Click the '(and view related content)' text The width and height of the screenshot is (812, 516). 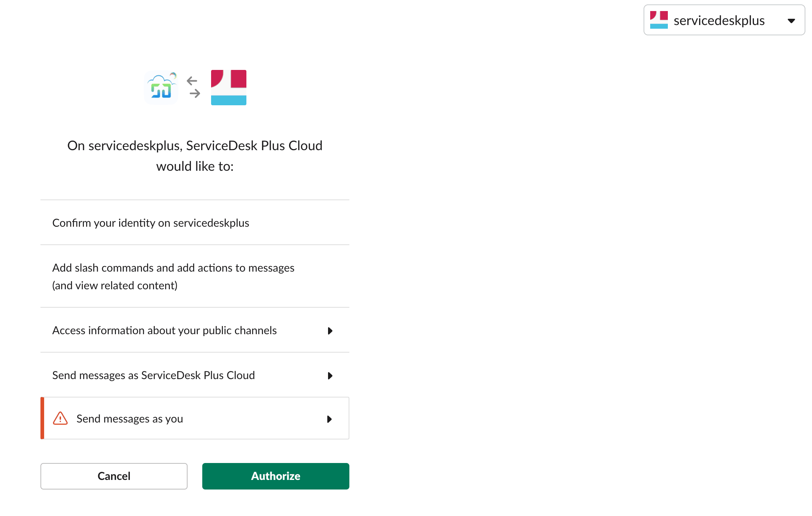click(x=115, y=286)
